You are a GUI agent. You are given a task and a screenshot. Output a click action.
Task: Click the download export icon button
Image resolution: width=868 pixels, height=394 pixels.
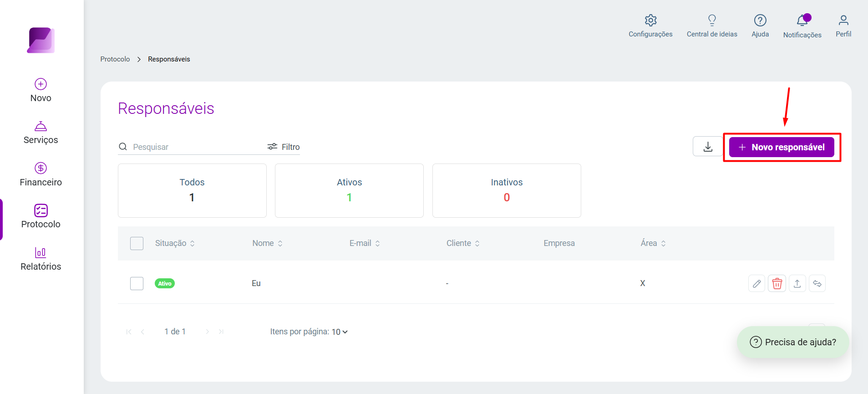[708, 147]
